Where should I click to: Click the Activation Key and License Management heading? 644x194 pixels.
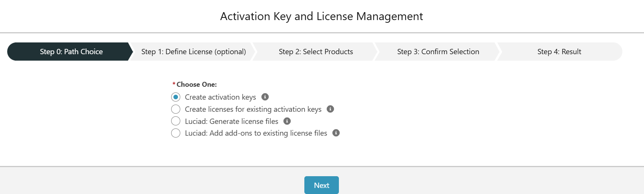321,16
